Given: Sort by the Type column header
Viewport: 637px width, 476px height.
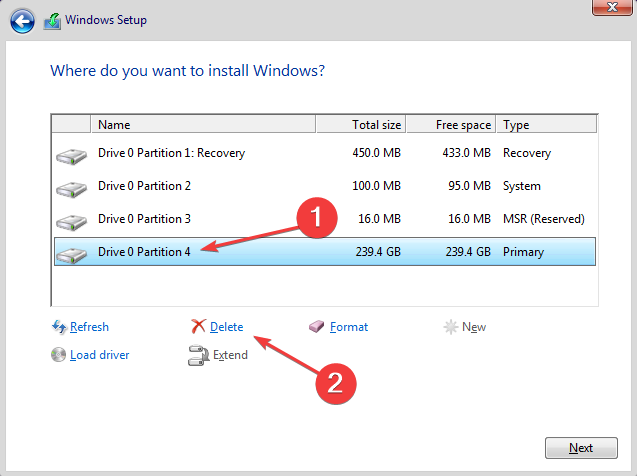Looking at the screenshot, I should click(x=546, y=124).
